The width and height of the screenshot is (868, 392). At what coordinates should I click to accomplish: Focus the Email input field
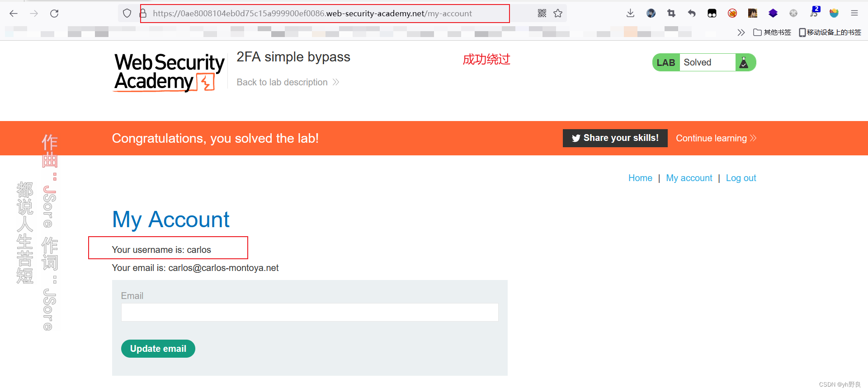point(310,312)
